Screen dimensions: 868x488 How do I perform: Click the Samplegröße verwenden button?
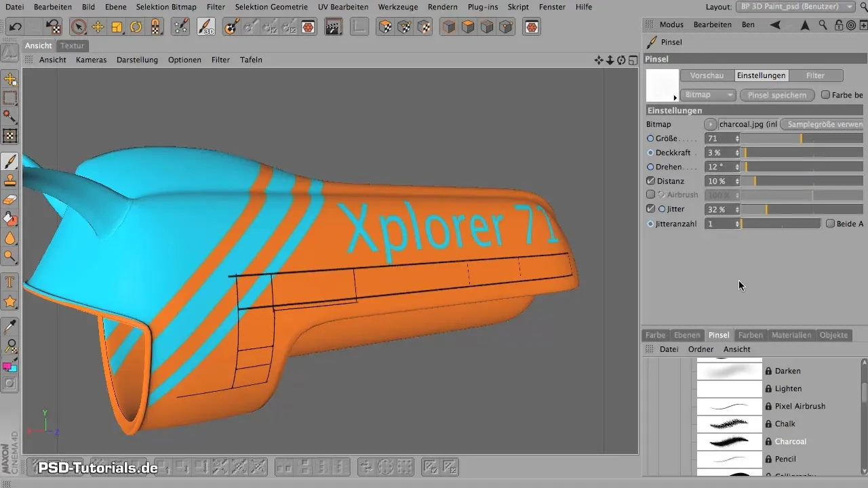coord(823,124)
